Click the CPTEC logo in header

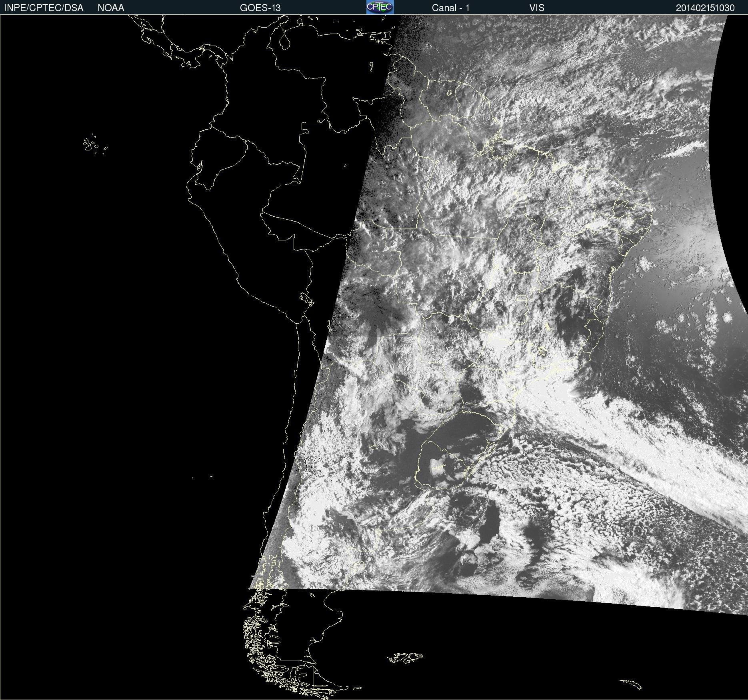(380, 7)
